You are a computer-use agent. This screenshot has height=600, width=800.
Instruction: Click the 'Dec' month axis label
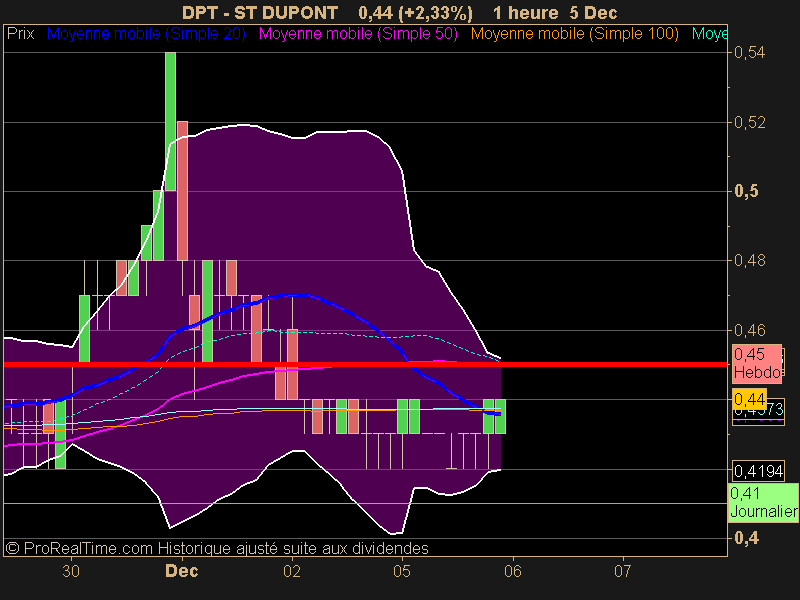point(182,571)
